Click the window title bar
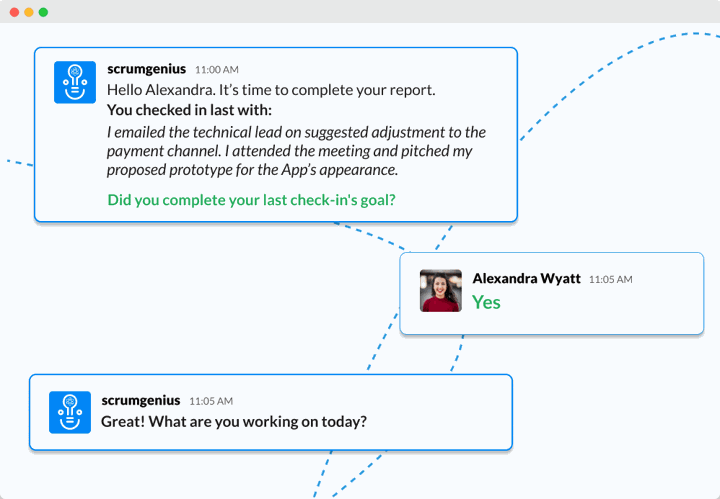 (x=360, y=11)
